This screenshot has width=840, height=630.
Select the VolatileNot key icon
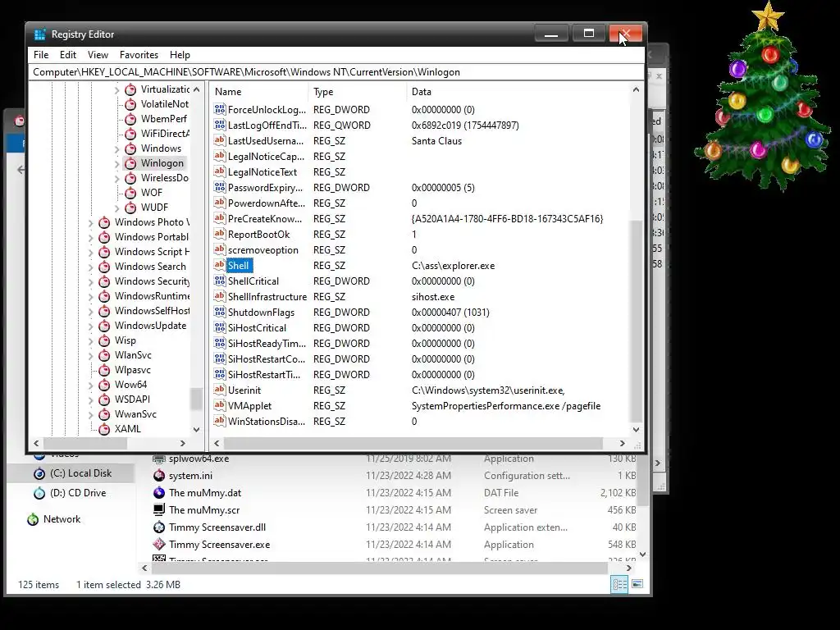click(x=130, y=104)
